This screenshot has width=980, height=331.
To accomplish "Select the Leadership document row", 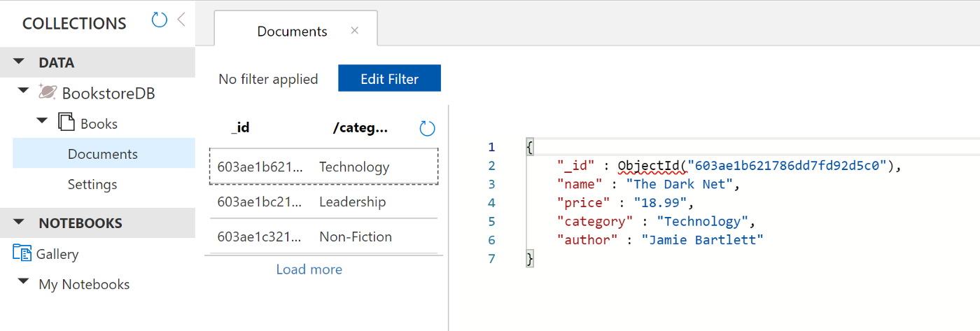I will click(x=323, y=202).
